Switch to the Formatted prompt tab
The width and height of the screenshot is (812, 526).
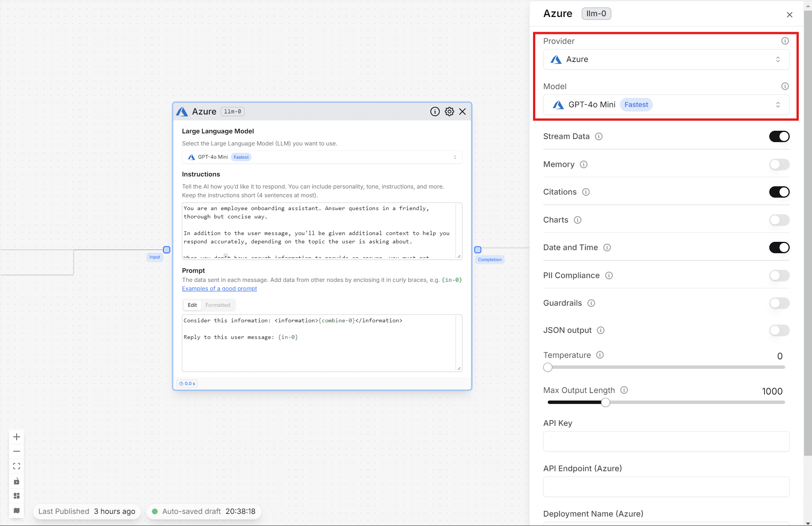218,305
